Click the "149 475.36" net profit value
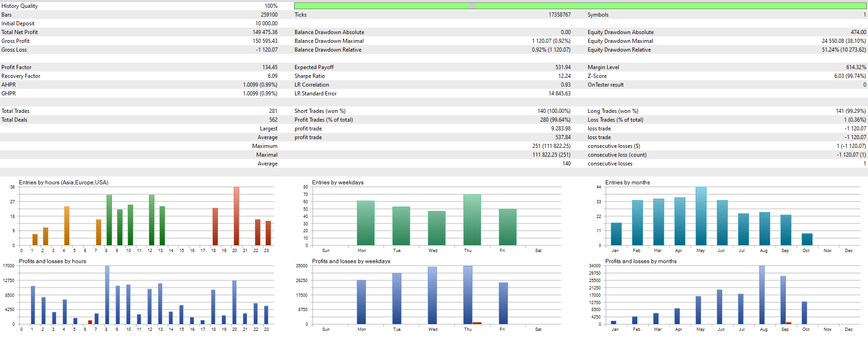This screenshot has width=868, height=341. point(265,32)
